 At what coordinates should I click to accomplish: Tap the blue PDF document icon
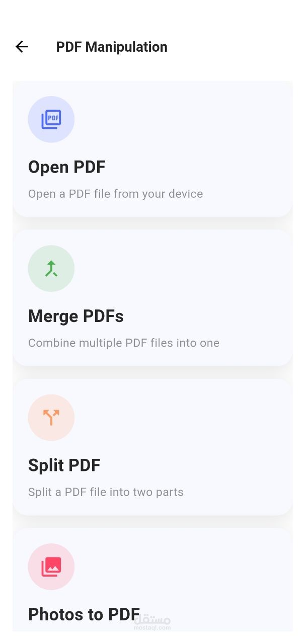click(x=51, y=119)
